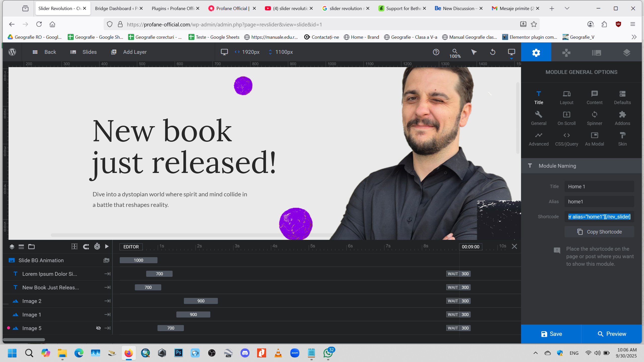644x362 pixels.
Task: Toggle the EDITOR timeline mode button
Action: tap(131, 247)
